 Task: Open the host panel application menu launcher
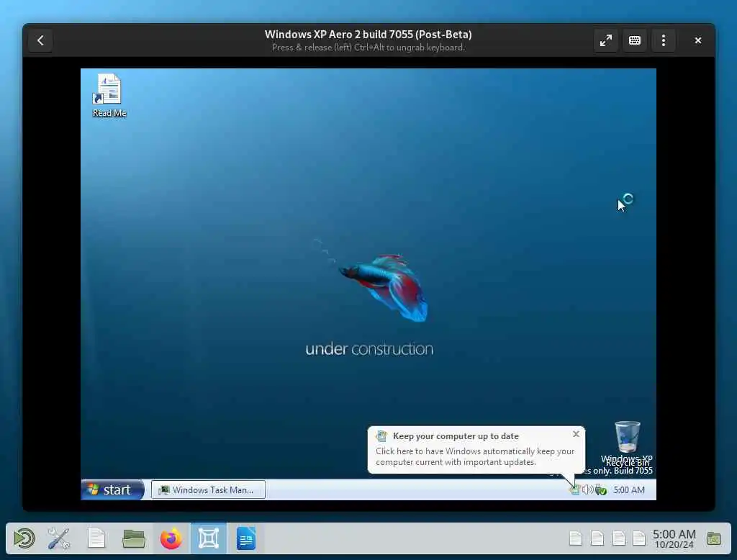(24, 538)
